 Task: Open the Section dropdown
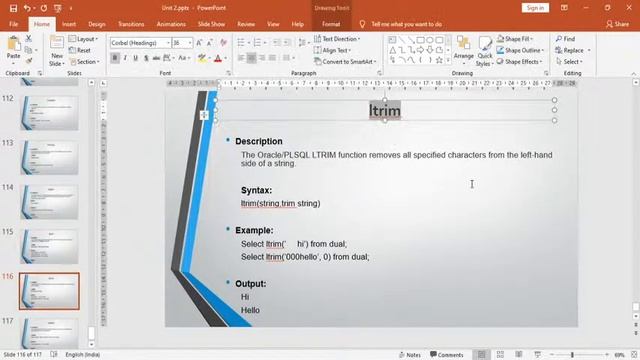point(84,62)
